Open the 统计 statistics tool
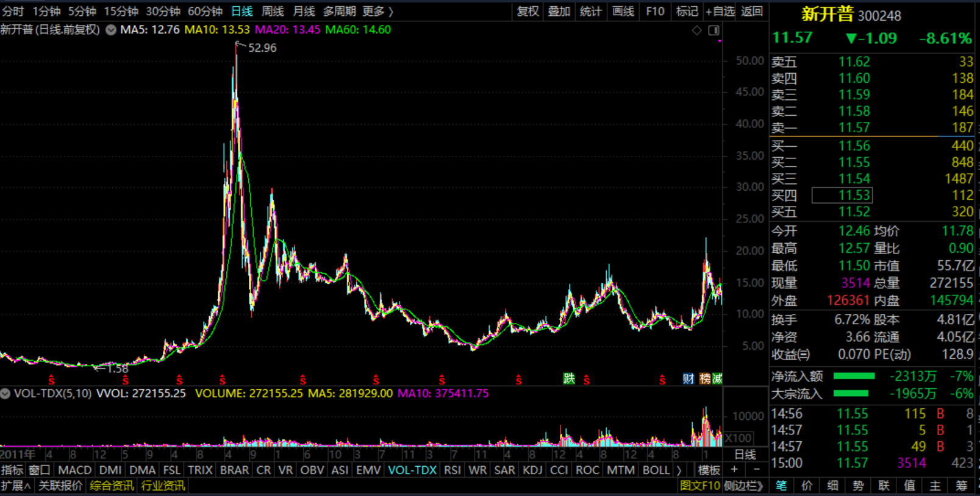The height and width of the screenshot is (496, 980). point(590,12)
